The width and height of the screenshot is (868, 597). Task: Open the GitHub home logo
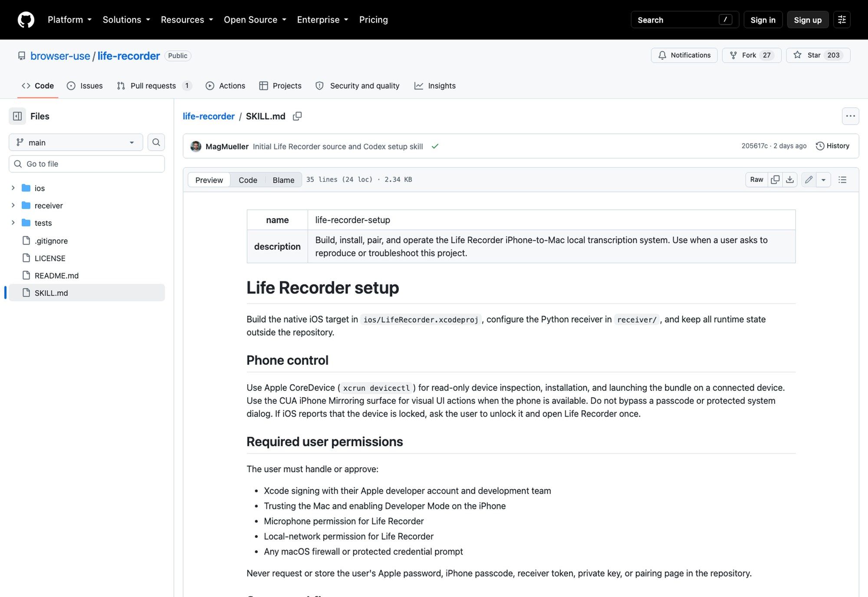(x=26, y=20)
